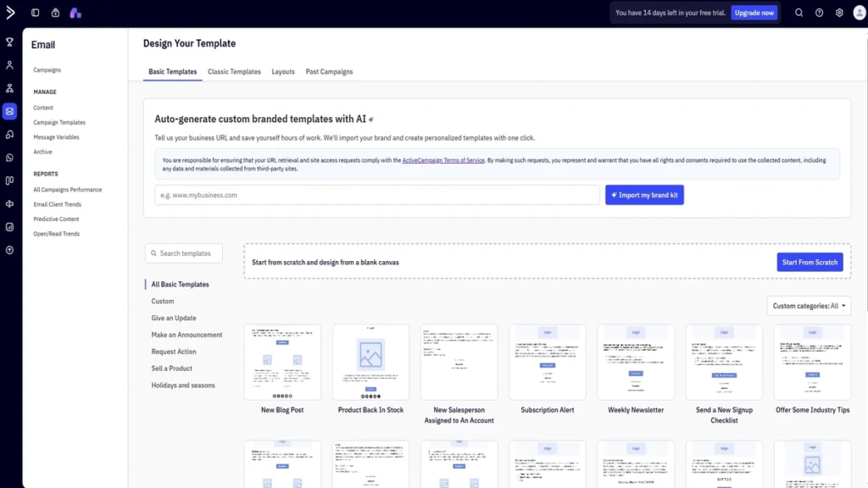Open the headset icon in the left rail

pos(9,135)
